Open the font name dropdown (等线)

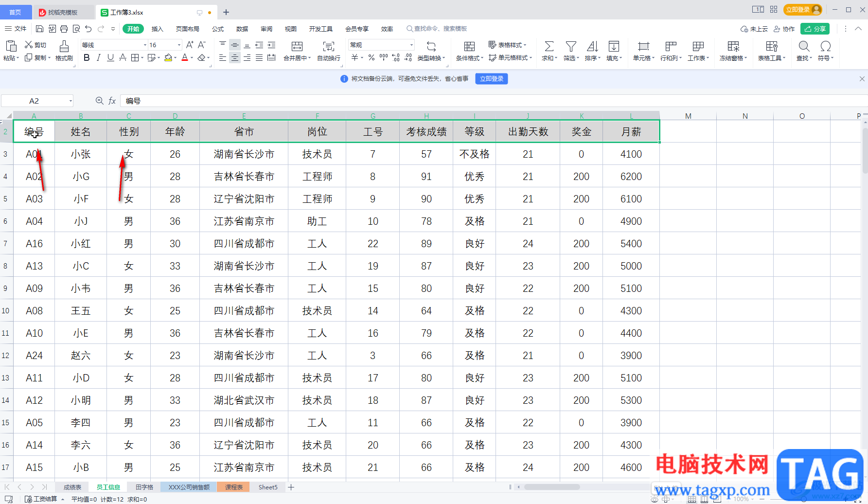pyautogui.click(x=145, y=45)
